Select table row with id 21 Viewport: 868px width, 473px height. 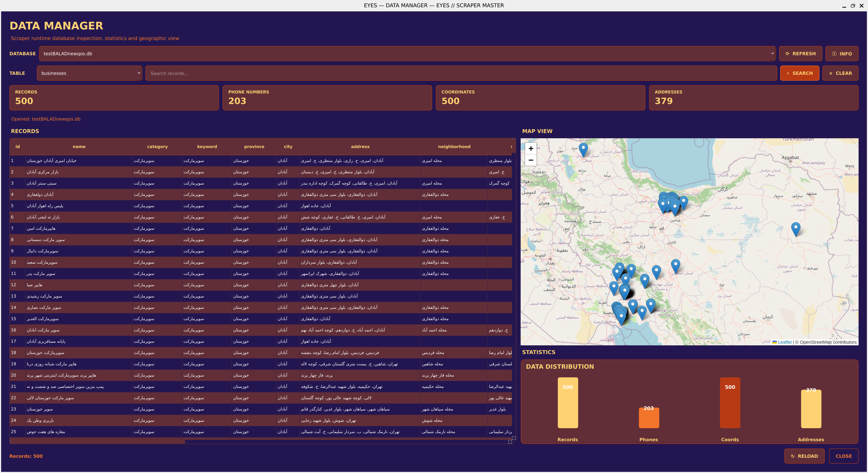261,386
